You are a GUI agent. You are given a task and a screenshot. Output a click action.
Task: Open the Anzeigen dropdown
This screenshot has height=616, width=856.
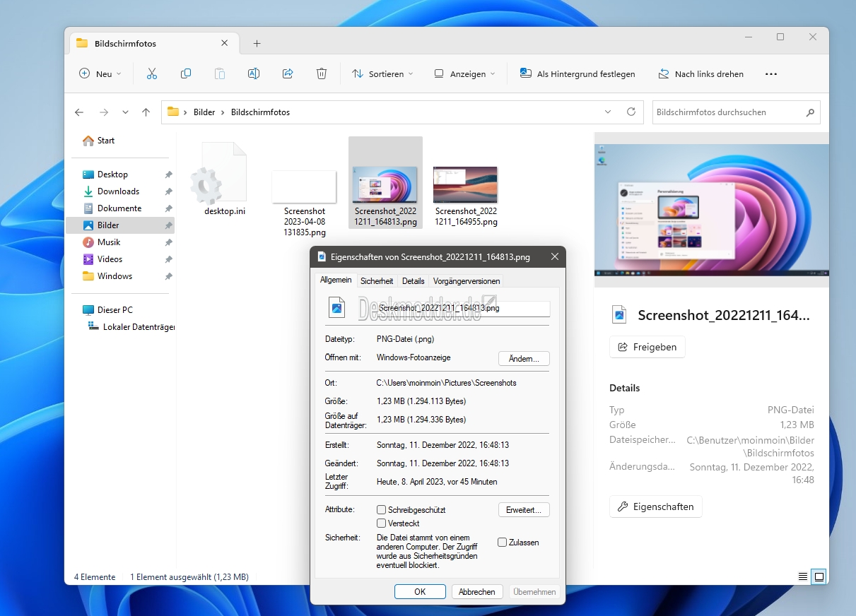[x=465, y=73]
